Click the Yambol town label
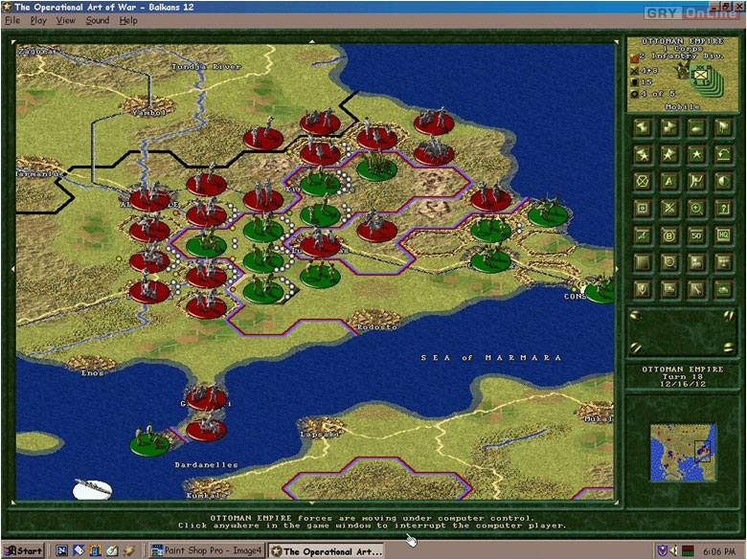This screenshot has width=747, height=560. pyautogui.click(x=148, y=113)
